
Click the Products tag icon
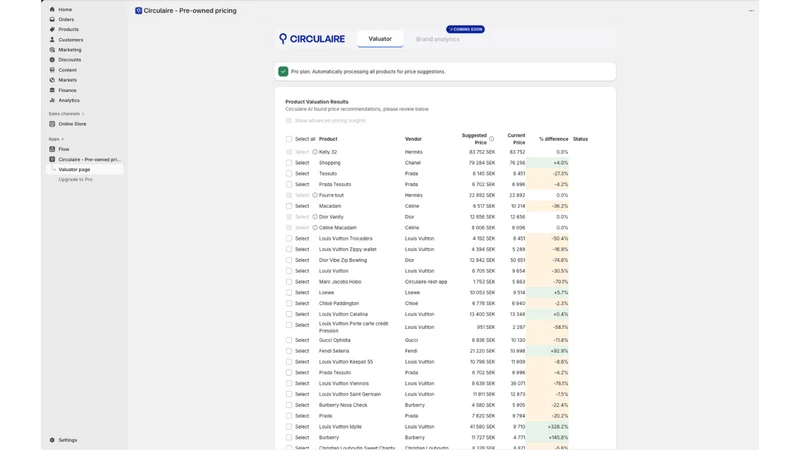click(52, 30)
